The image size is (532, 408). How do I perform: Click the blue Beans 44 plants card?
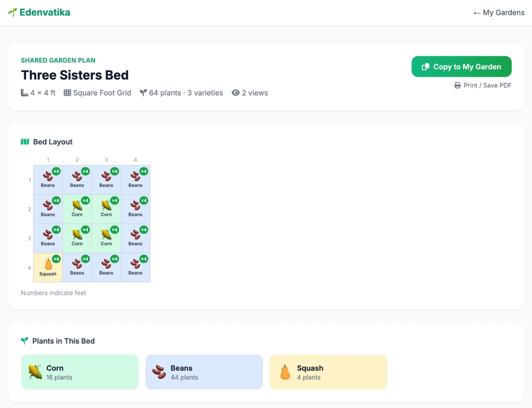204,372
